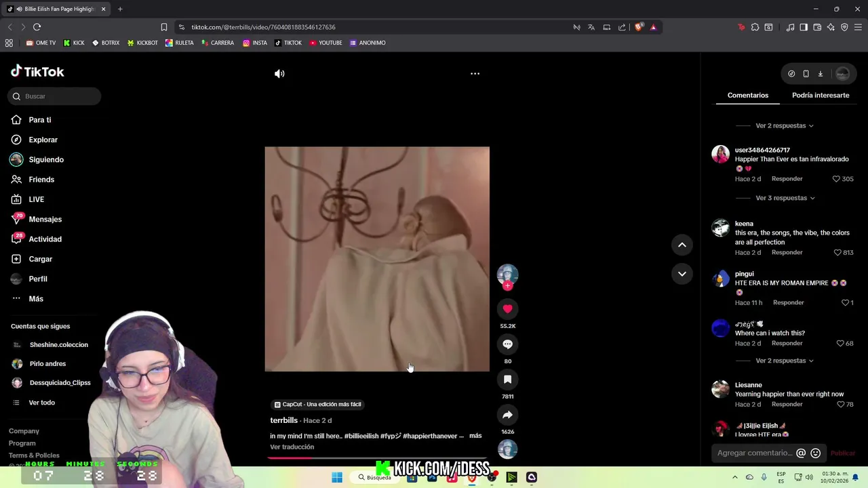Follow creator via red plus badge
The height and width of the screenshot is (488, 868).
pyautogui.click(x=507, y=285)
